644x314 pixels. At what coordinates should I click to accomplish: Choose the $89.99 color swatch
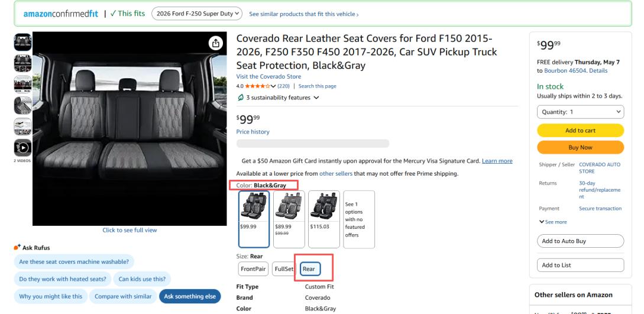289,219
